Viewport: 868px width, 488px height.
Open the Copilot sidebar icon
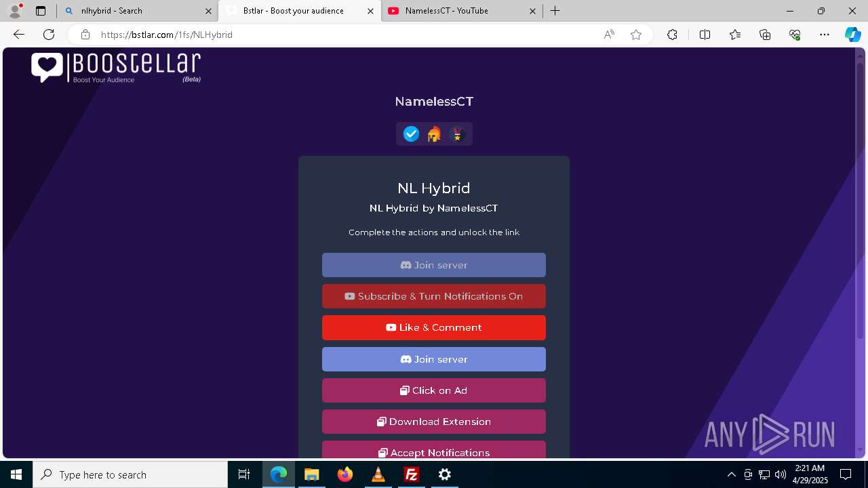coord(852,35)
